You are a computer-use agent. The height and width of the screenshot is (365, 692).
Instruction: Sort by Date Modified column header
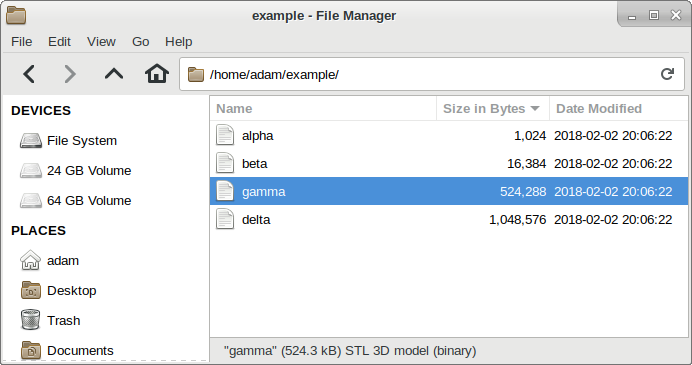coord(619,109)
